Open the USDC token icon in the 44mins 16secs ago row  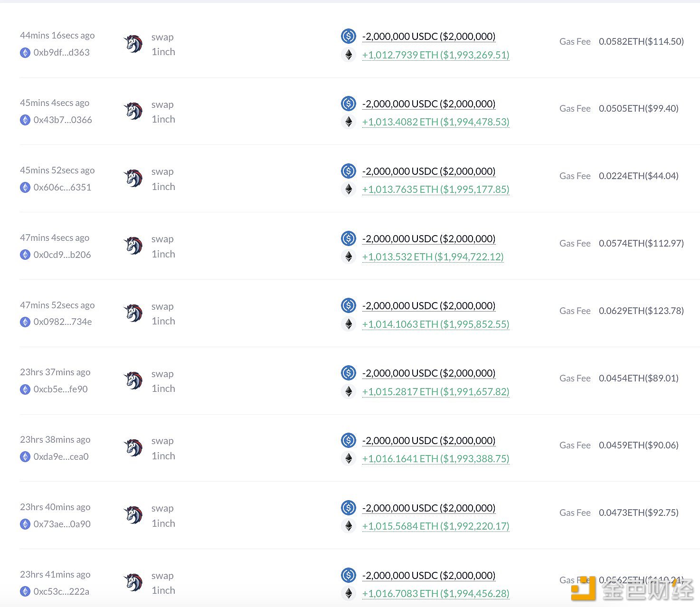(349, 36)
